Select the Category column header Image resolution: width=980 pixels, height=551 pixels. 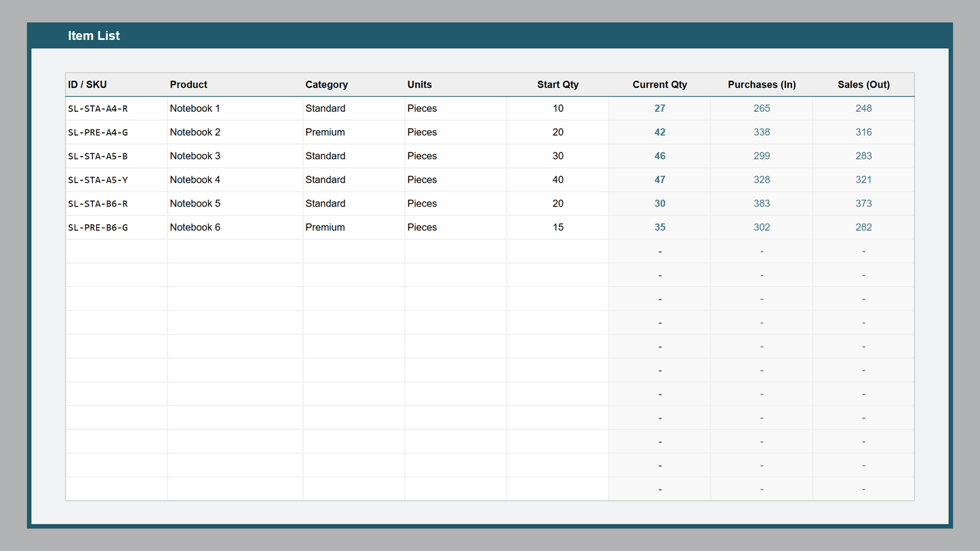[326, 85]
